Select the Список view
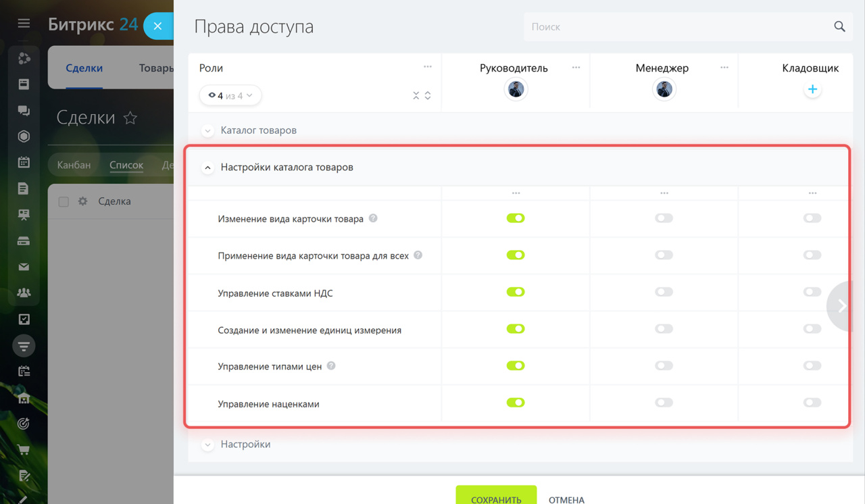This screenshot has width=865, height=504. [x=126, y=165]
